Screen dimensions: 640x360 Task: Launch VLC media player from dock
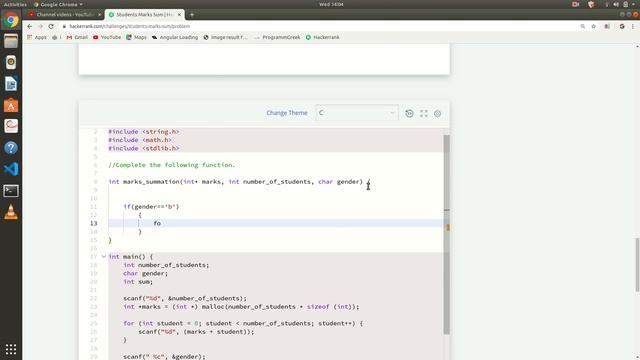coord(11,212)
